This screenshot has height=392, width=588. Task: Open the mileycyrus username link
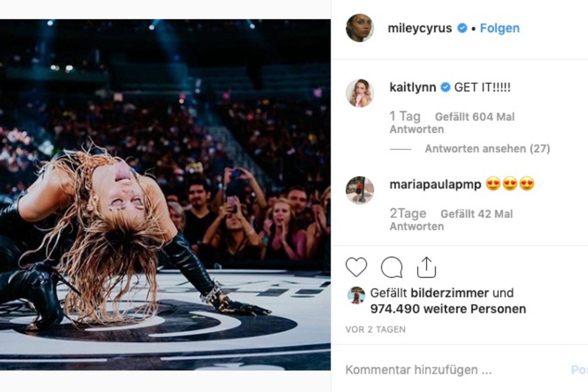coord(420,28)
